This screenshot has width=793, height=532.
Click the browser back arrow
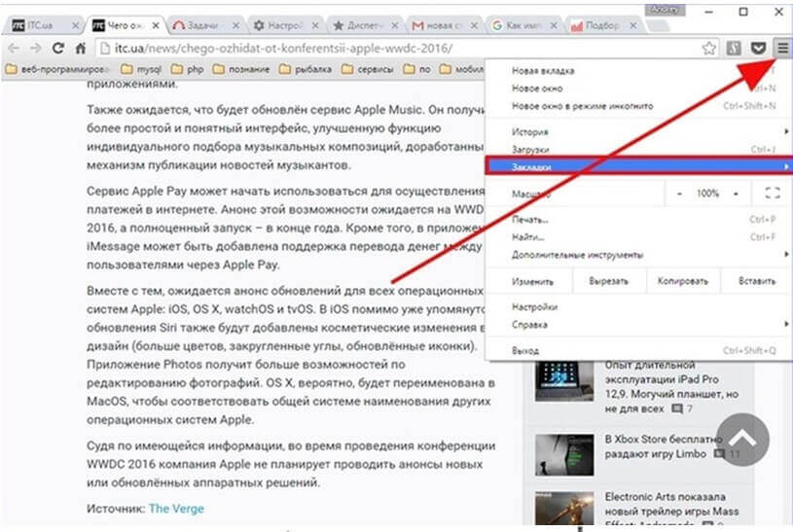coord(13,47)
